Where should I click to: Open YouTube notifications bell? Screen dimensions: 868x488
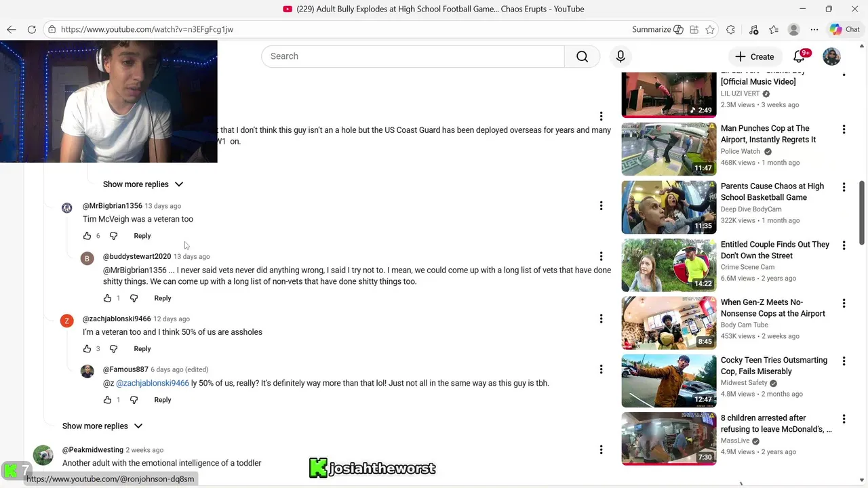coord(800,56)
